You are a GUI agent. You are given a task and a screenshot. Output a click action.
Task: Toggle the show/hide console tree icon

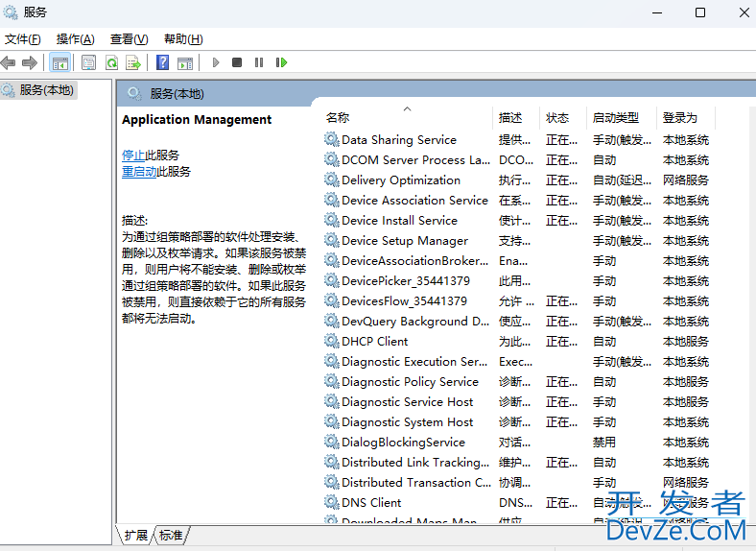tap(60, 62)
